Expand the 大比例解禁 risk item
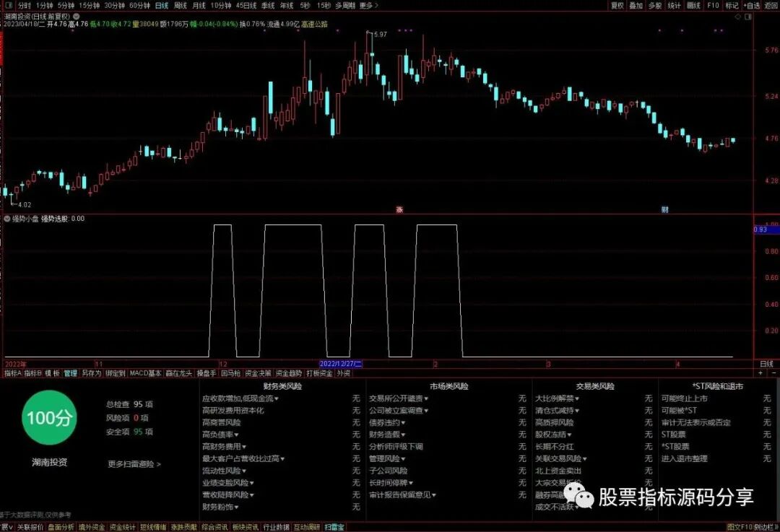This screenshot has height=532, width=780. [x=557, y=398]
